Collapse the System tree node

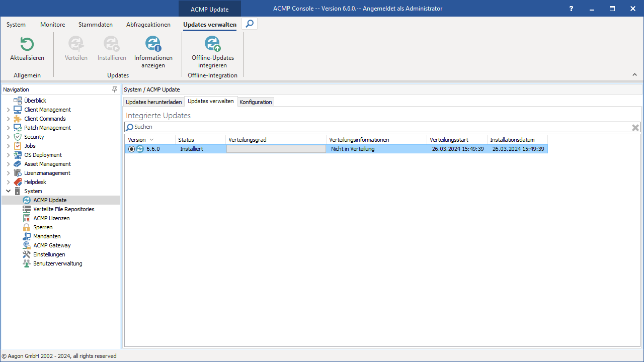tap(8, 191)
